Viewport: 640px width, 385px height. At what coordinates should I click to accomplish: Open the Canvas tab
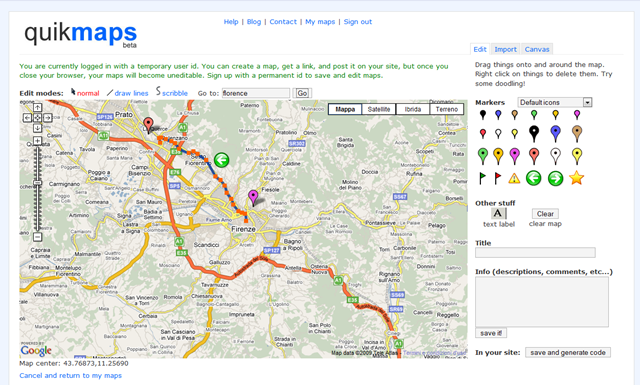point(537,49)
